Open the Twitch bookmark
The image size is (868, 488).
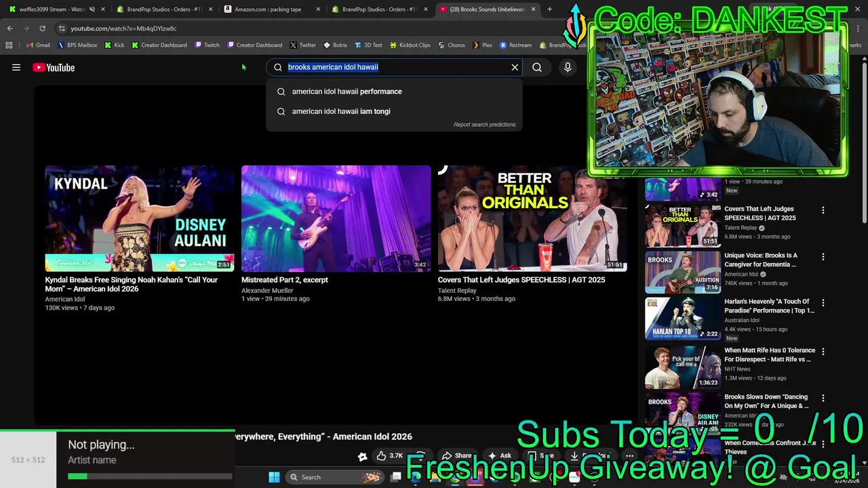click(208, 45)
